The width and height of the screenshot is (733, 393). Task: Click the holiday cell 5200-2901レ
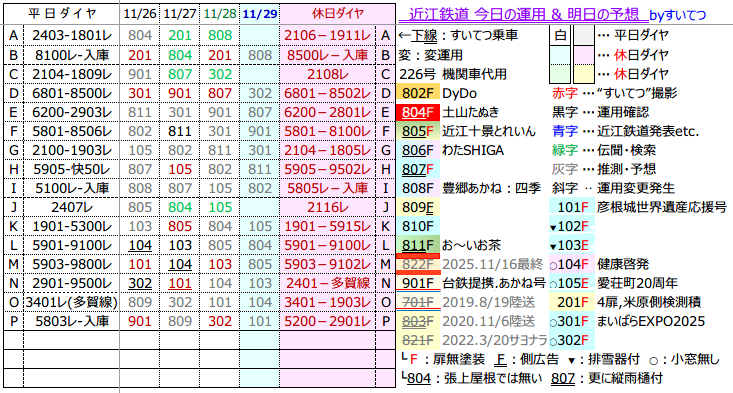328,321
